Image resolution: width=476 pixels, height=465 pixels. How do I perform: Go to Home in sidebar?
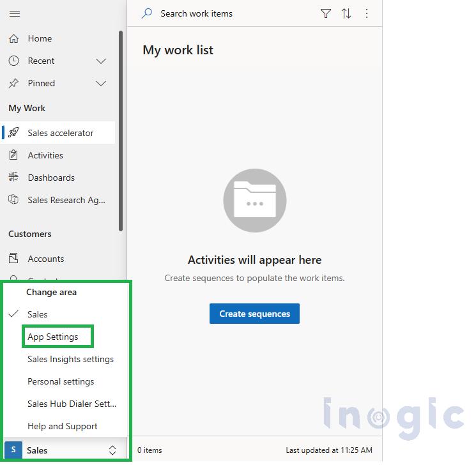tap(40, 38)
